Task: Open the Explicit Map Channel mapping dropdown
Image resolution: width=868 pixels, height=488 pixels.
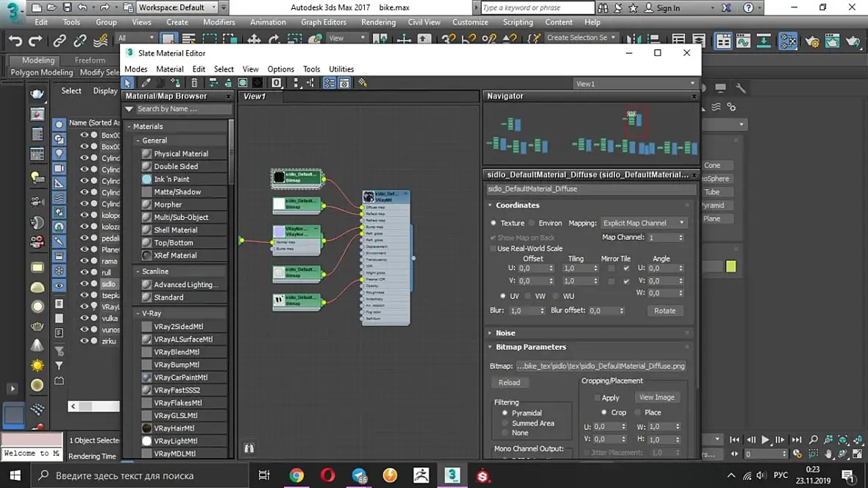Action: point(643,223)
